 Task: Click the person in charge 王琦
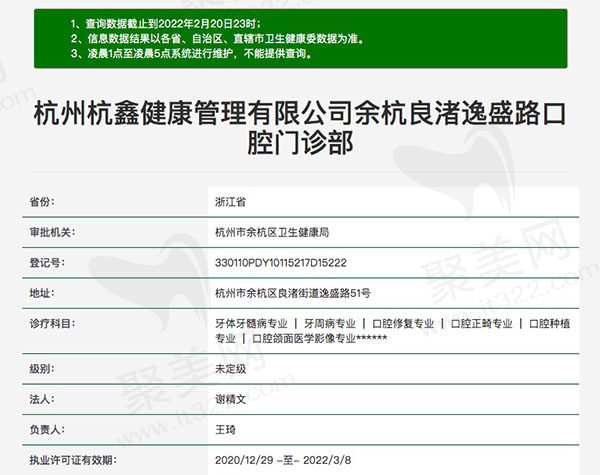click(x=225, y=430)
